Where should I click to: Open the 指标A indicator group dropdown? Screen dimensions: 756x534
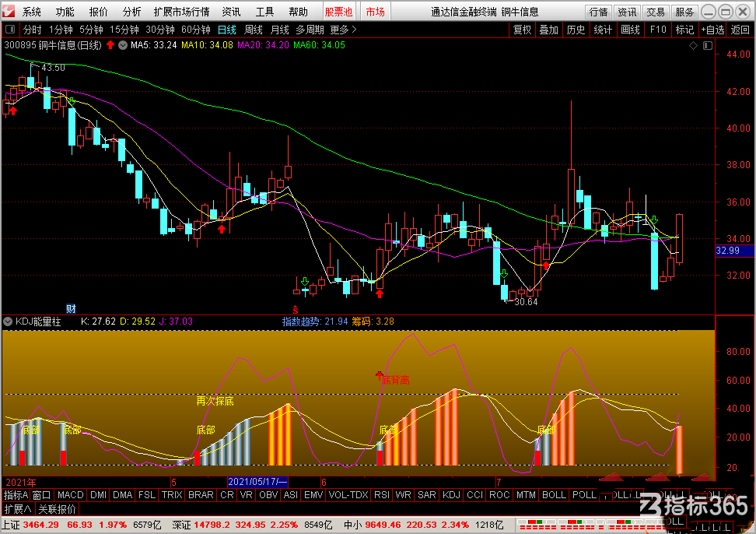pyautogui.click(x=16, y=495)
